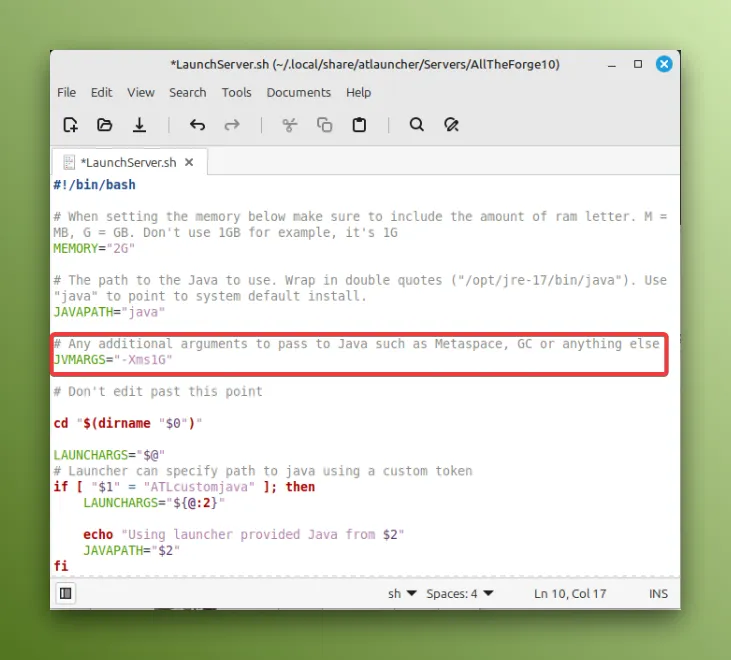
Task: Open the Search menu
Action: (x=187, y=92)
